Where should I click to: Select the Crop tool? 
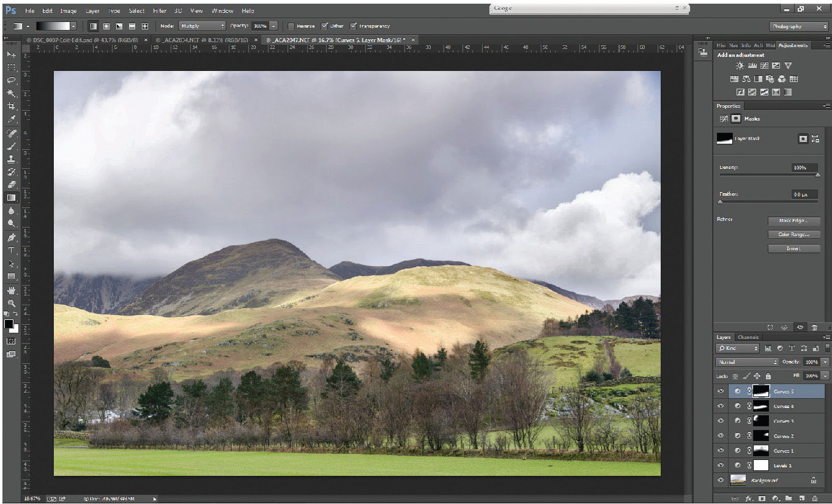click(x=11, y=106)
